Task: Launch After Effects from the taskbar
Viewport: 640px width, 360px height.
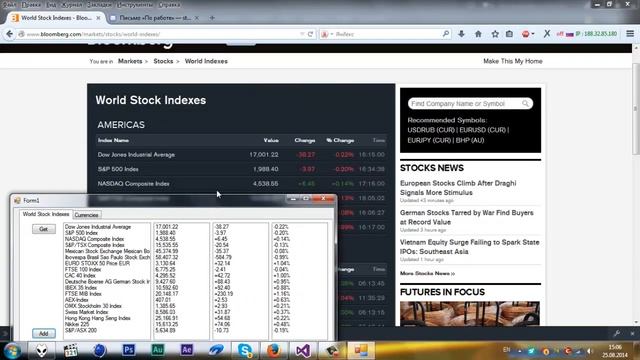Action: tap(187, 350)
